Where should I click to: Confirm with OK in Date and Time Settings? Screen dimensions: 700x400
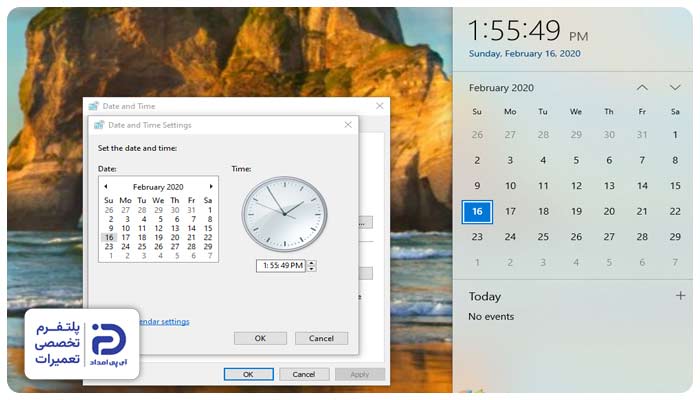coord(260,338)
